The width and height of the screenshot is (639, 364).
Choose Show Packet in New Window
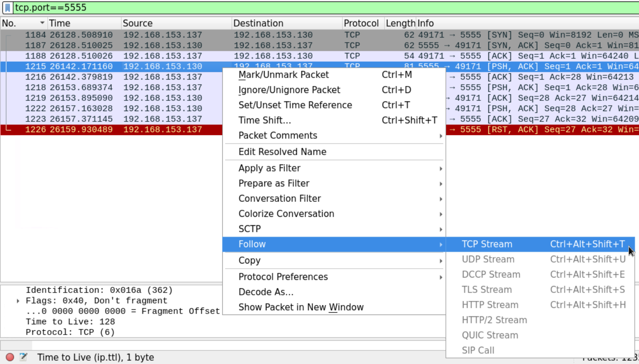(x=301, y=307)
